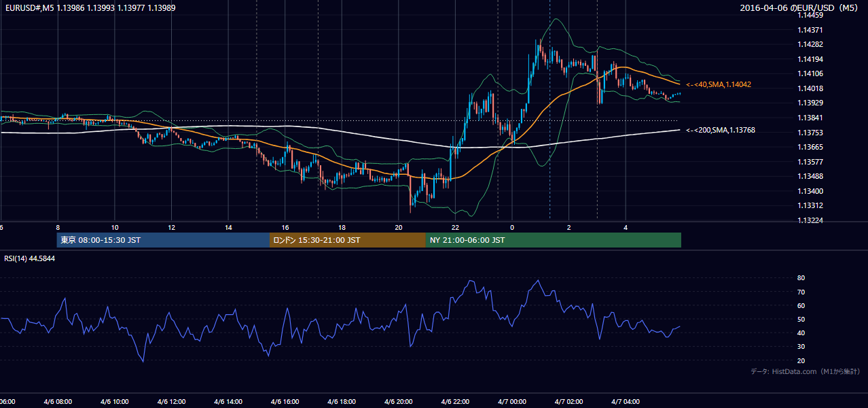Click RSI scale value 40
The width and height of the screenshot is (868, 408).
801,333
